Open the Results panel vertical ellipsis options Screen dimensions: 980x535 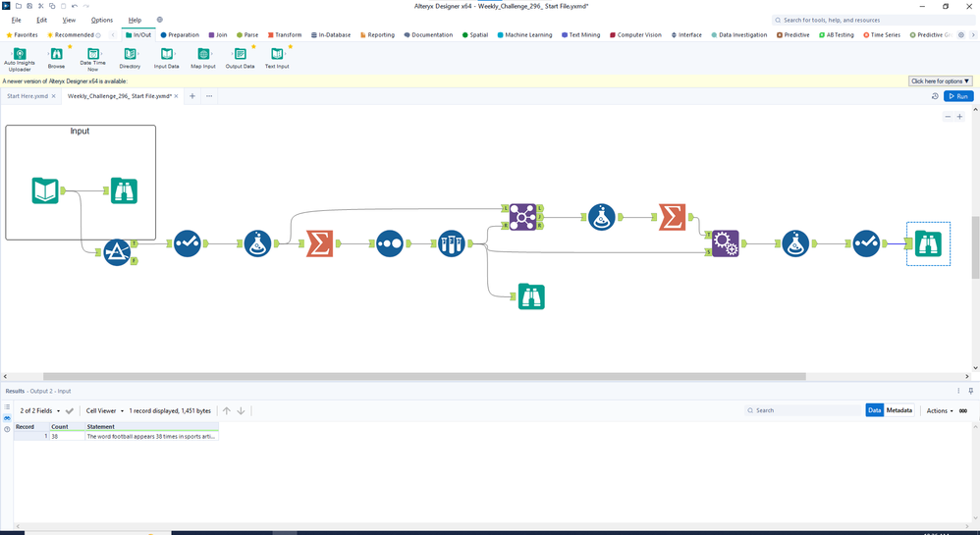pos(958,391)
